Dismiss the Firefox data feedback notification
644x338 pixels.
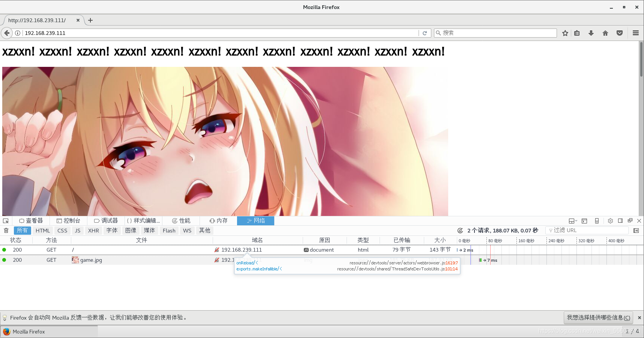coord(639,318)
